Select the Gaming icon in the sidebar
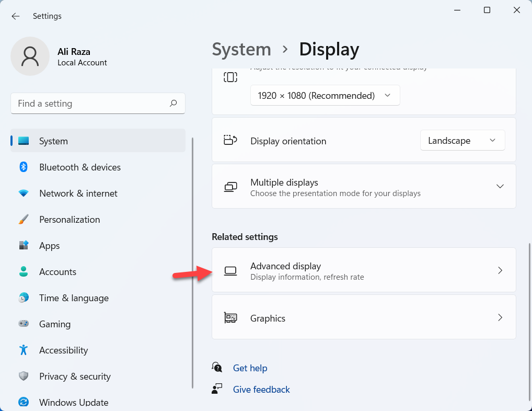 click(x=24, y=324)
